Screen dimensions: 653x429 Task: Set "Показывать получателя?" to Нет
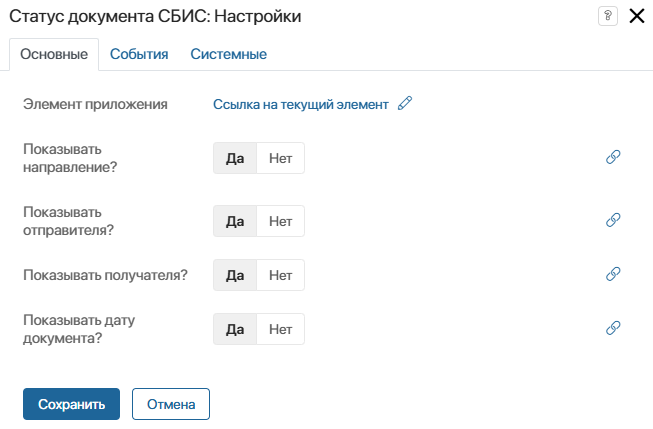280,274
